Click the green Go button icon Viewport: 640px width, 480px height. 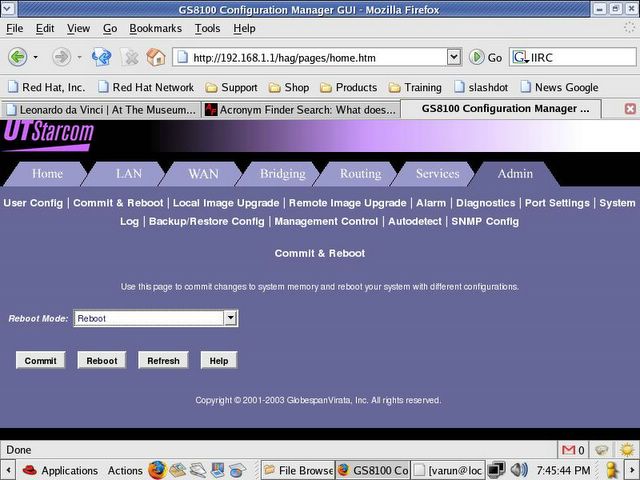click(476, 57)
